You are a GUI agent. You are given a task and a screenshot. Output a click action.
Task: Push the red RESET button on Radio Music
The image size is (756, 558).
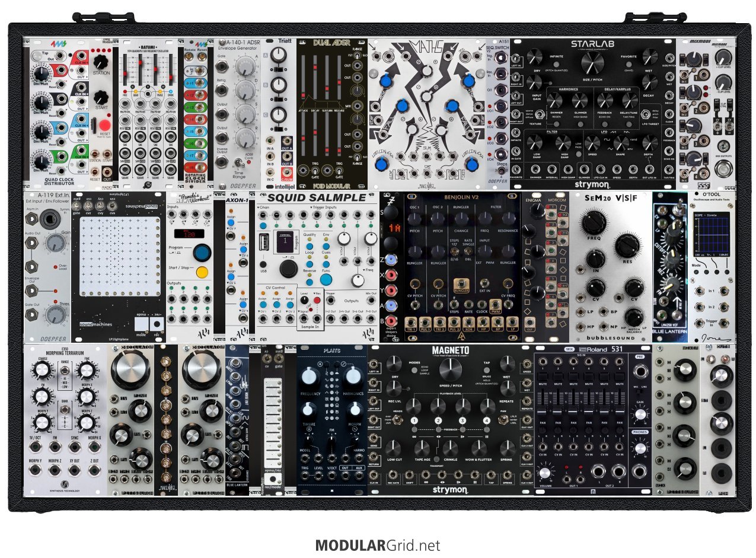[104, 126]
